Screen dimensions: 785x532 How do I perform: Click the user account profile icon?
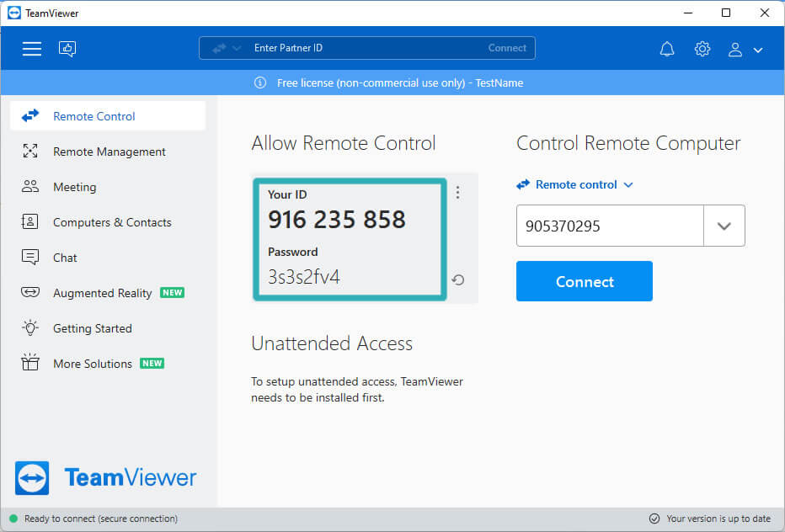(735, 49)
